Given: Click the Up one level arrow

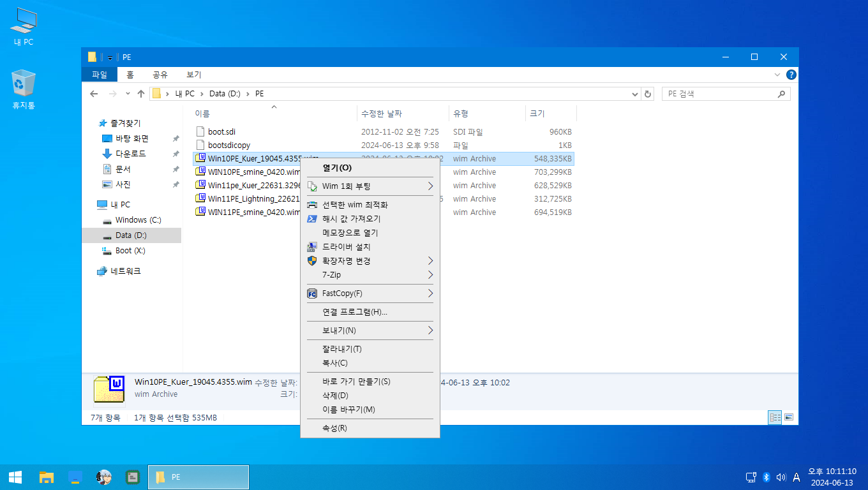Looking at the screenshot, I should (141, 94).
